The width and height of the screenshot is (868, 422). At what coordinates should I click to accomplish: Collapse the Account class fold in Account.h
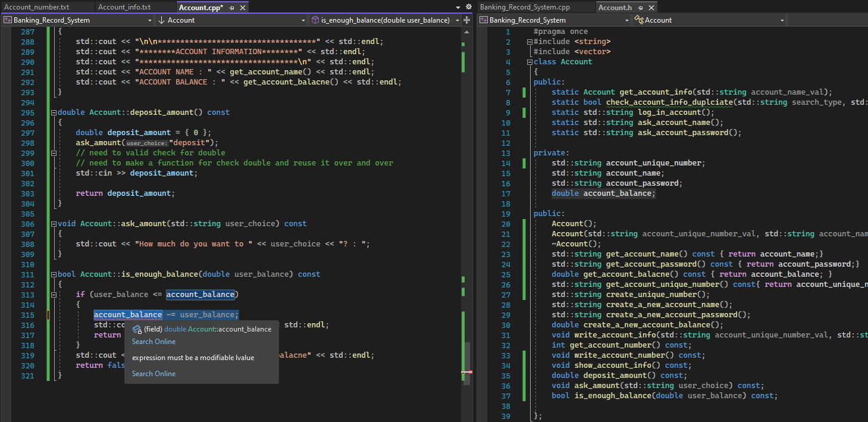point(529,61)
